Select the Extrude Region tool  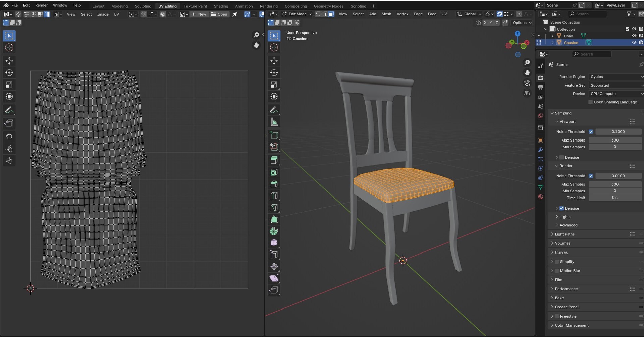click(x=274, y=160)
